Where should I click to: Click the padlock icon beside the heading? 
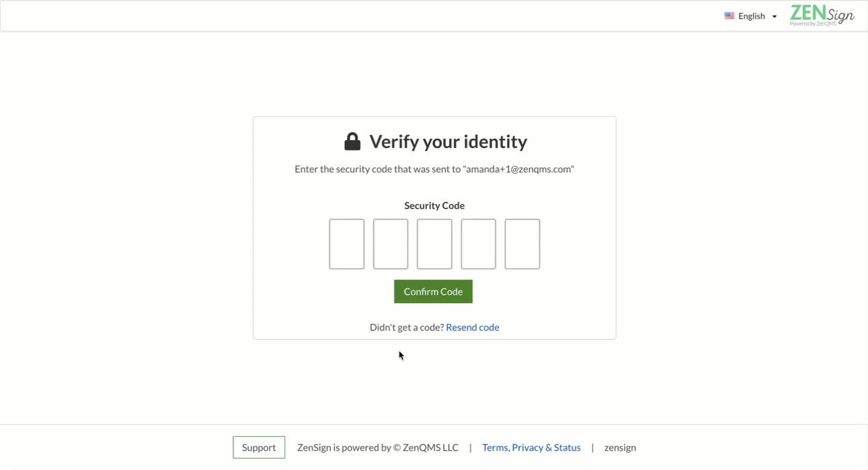353,141
